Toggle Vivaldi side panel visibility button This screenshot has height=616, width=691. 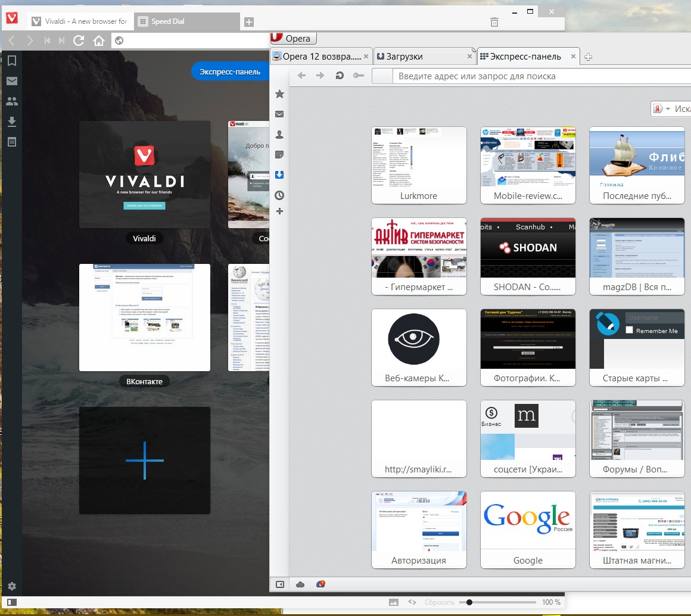[12, 602]
